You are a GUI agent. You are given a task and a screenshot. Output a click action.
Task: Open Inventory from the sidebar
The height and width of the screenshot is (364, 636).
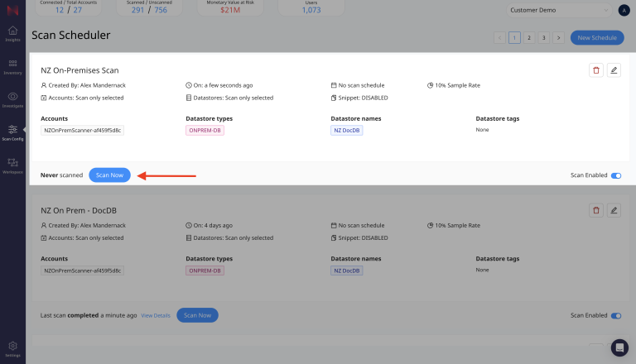[x=12, y=66]
